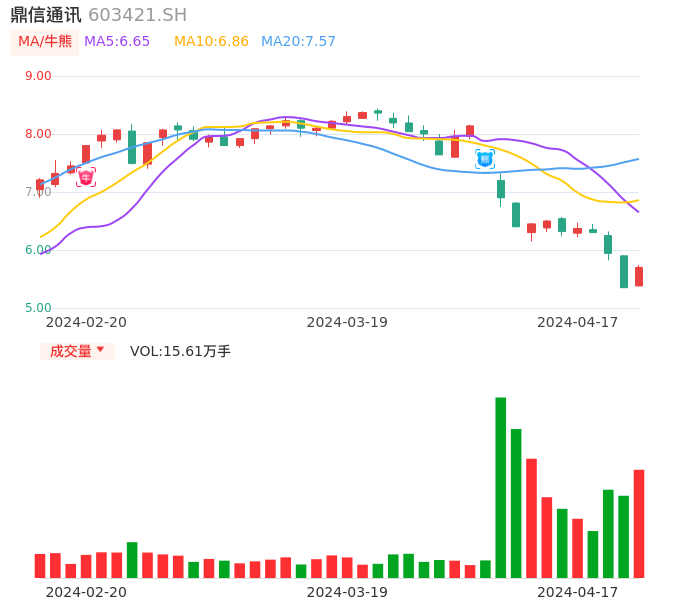Image resolution: width=686 pixels, height=606 pixels.
Task: Click the blue bear signal marker icon
Action: tap(485, 159)
